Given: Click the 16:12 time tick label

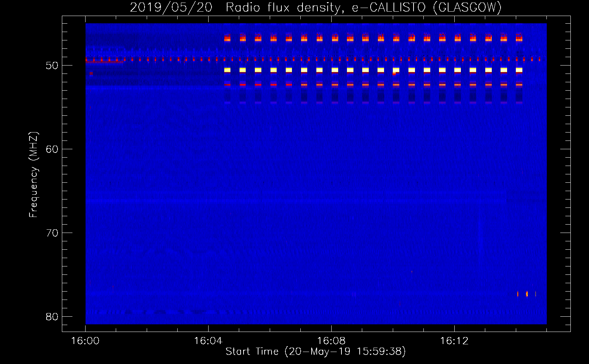Looking at the screenshot, I should [x=454, y=341].
